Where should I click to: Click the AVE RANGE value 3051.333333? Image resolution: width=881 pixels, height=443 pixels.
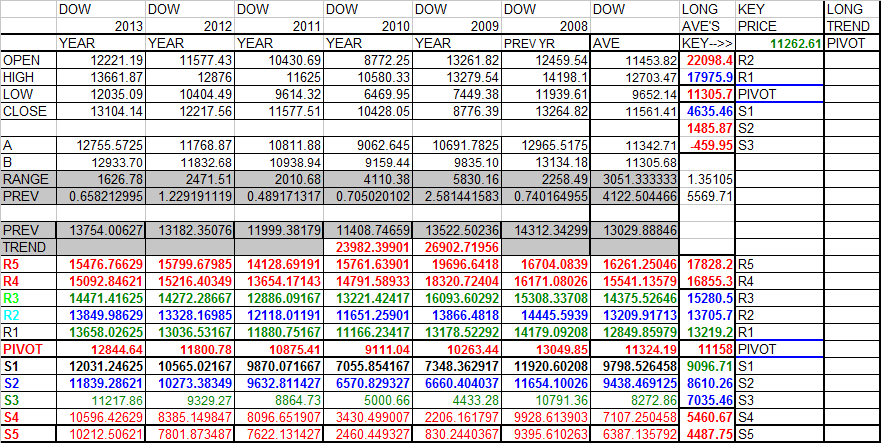(635, 179)
